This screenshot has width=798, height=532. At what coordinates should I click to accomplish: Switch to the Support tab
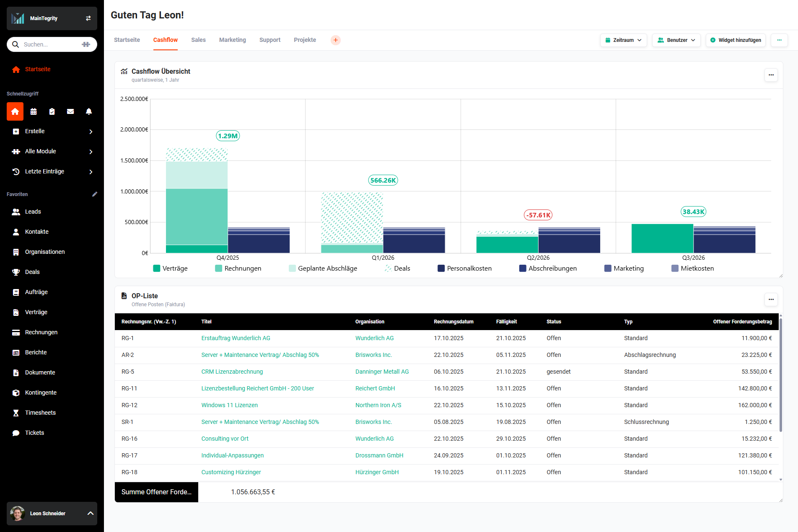coord(270,40)
